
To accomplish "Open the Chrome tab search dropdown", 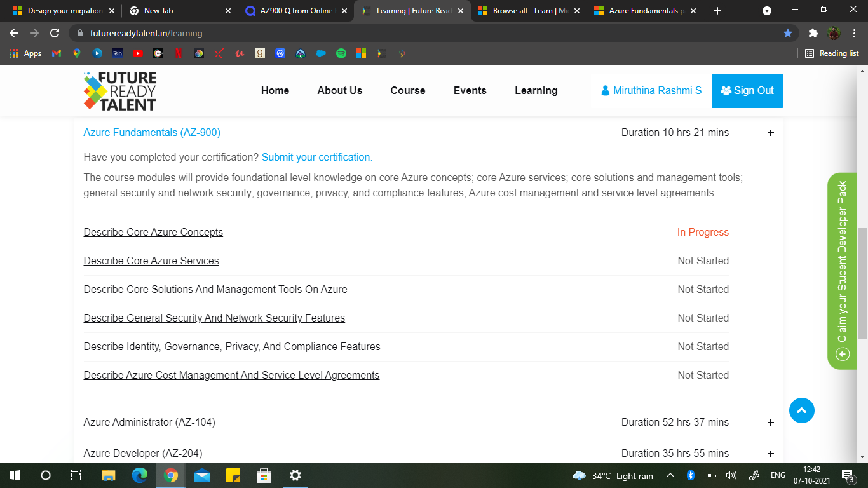I will click(767, 11).
